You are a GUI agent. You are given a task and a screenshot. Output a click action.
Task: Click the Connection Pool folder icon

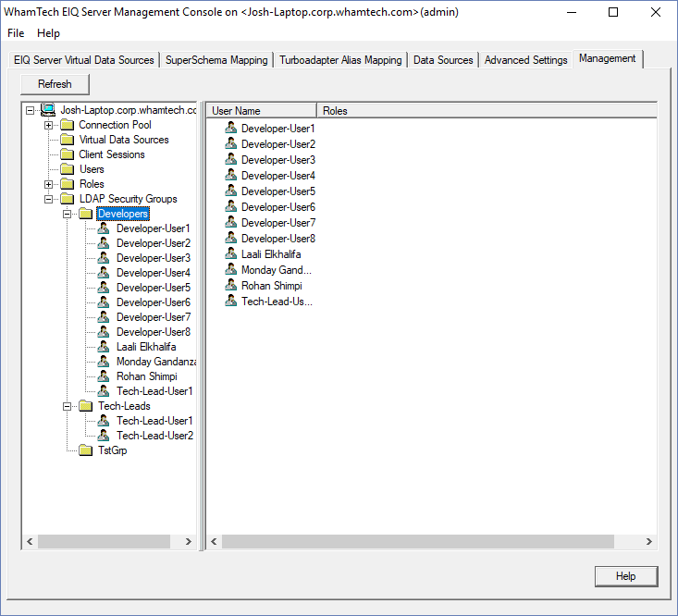67,125
